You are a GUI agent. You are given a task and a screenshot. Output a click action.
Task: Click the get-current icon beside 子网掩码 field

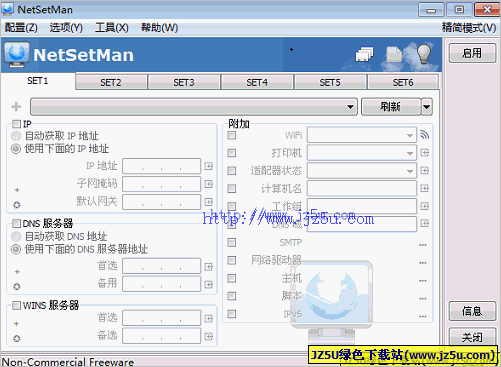[x=209, y=184]
